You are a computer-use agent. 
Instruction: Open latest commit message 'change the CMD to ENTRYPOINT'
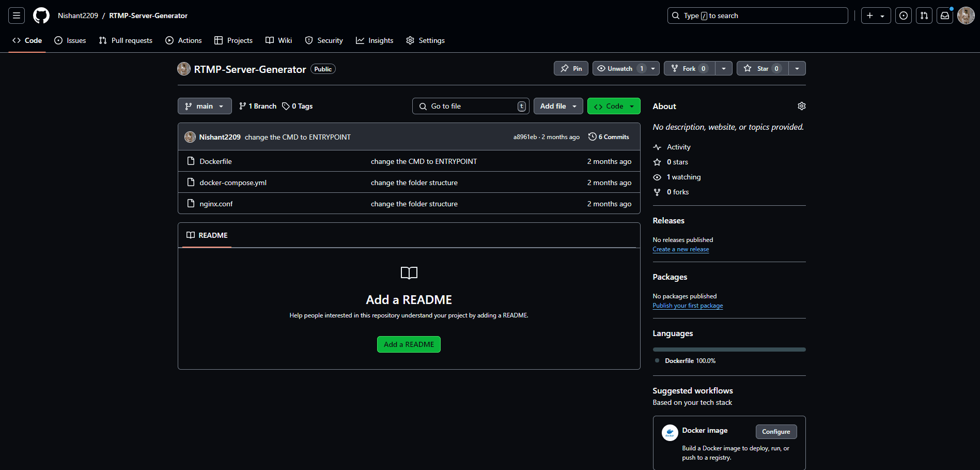(x=298, y=137)
